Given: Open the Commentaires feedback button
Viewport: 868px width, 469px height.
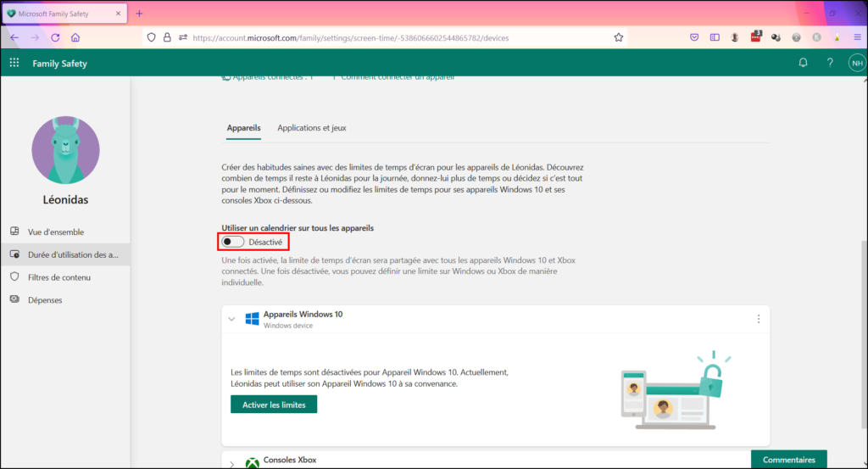Looking at the screenshot, I should pos(789,460).
